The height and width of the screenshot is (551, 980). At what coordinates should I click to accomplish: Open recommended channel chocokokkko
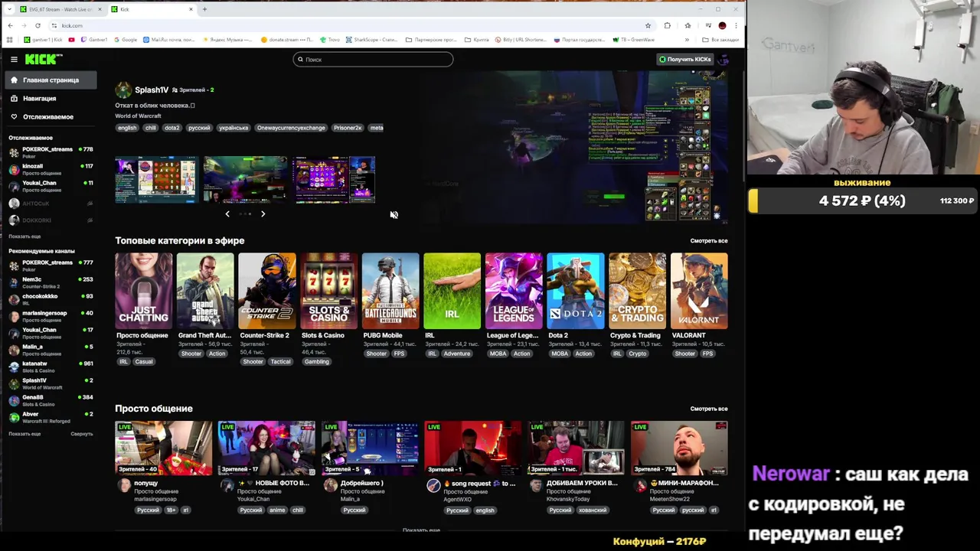tap(50, 299)
